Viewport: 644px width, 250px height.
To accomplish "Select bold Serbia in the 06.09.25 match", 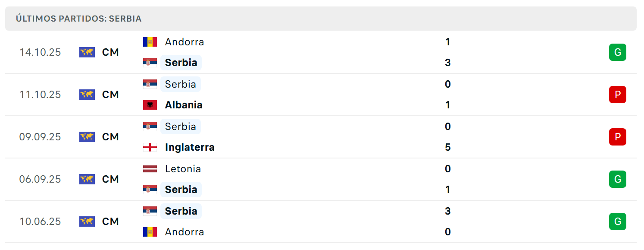I will click(x=181, y=190).
